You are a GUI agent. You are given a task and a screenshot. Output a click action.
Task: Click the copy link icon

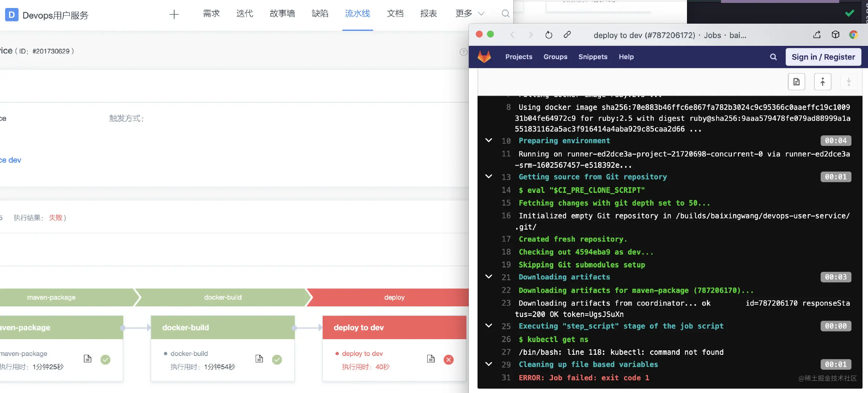(x=567, y=35)
